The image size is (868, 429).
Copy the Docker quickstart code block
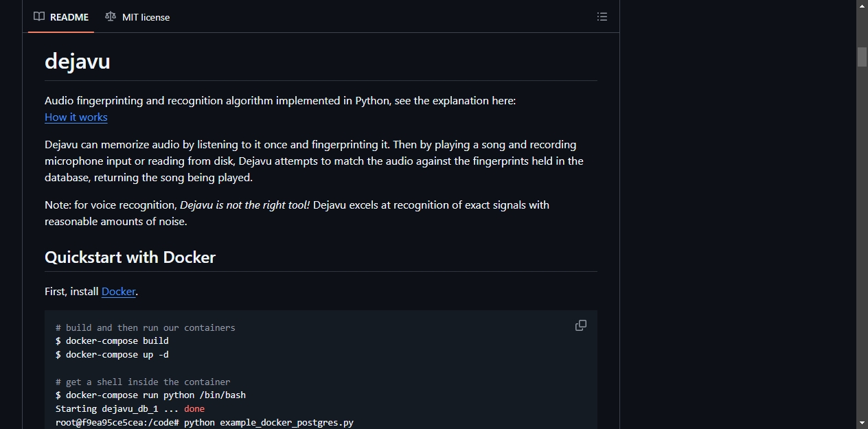point(581,325)
